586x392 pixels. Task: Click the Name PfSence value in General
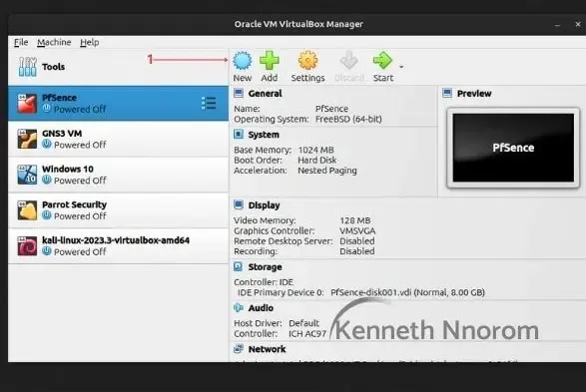coord(331,109)
